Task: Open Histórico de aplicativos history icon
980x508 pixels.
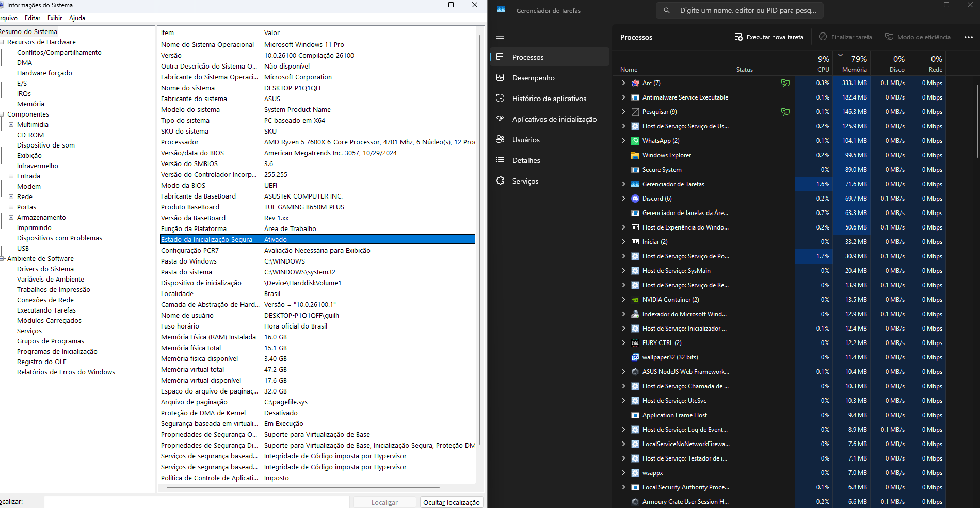Action: tap(500, 98)
